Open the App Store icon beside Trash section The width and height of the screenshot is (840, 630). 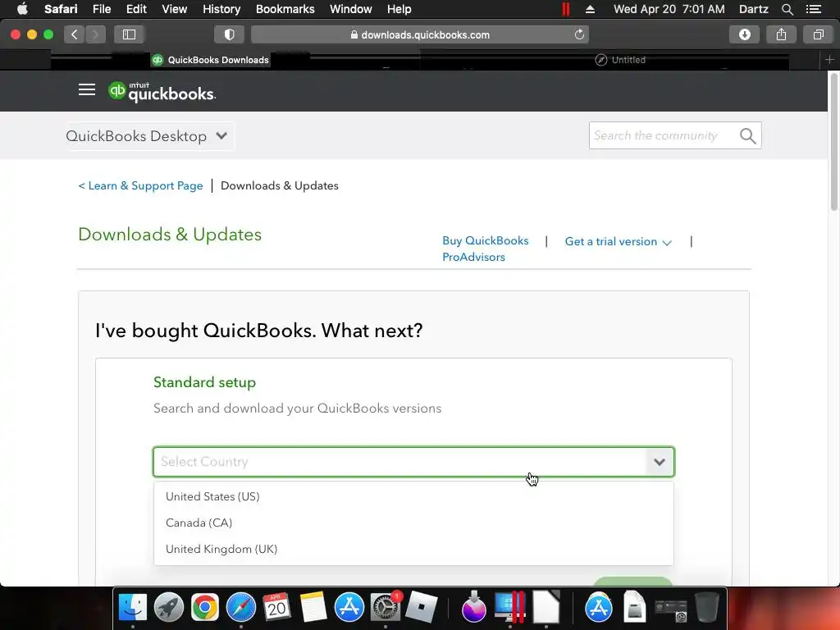coord(598,607)
